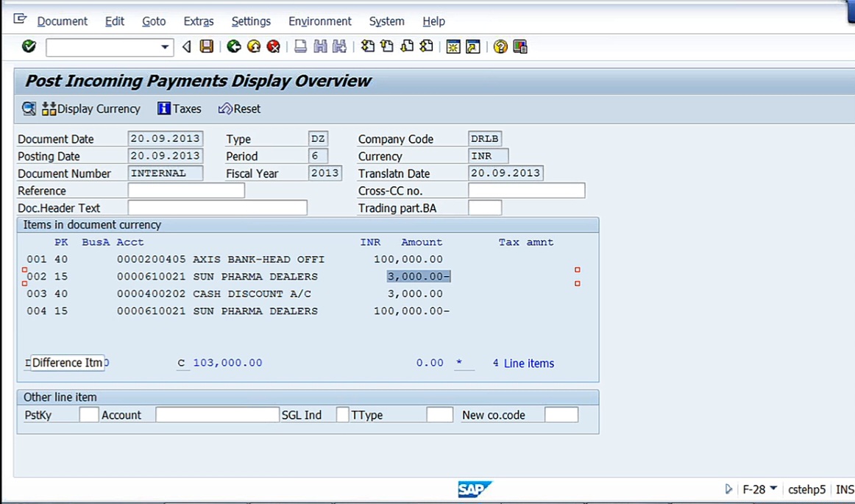The width and height of the screenshot is (855, 504).
Task: Click the green Enter checkmark icon
Action: 29,46
